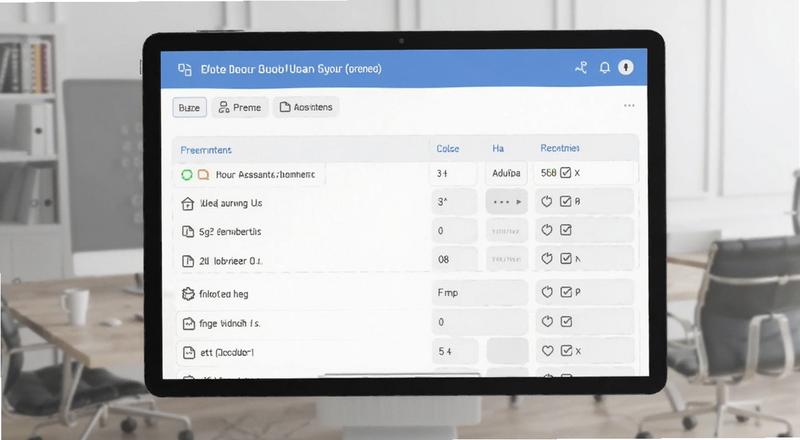Open the empty Ha field in 'ett (Docduo-l' row
The image size is (800, 440).
pyautogui.click(x=507, y=351)
